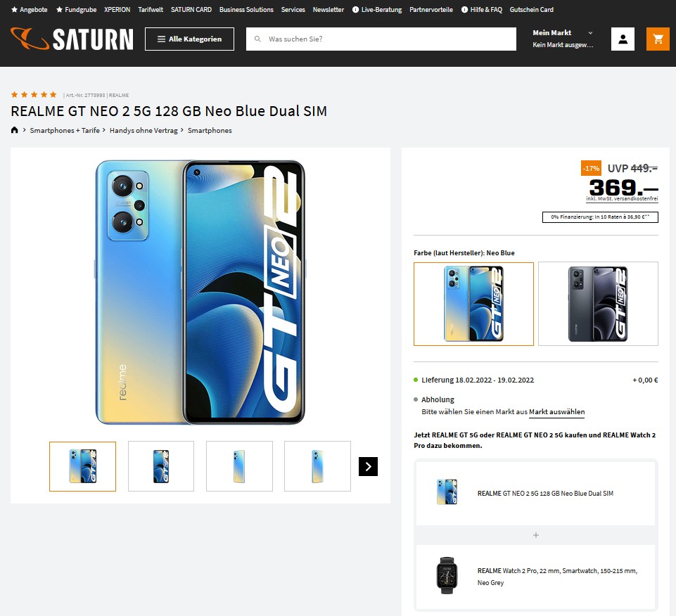Click the search magnifier icon
The image size is (676, 616).
pyautogui.click(x=258, y=39)
